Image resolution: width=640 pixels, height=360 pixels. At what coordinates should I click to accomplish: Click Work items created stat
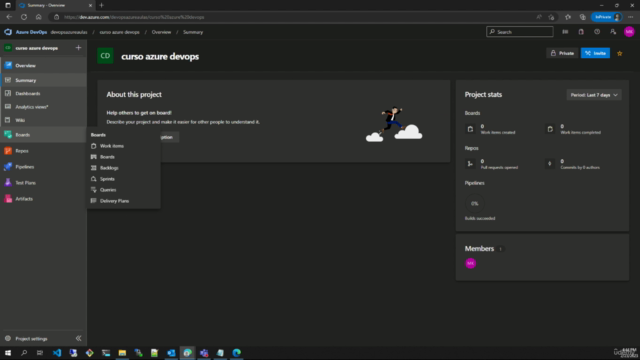click(x=491, y=129)
